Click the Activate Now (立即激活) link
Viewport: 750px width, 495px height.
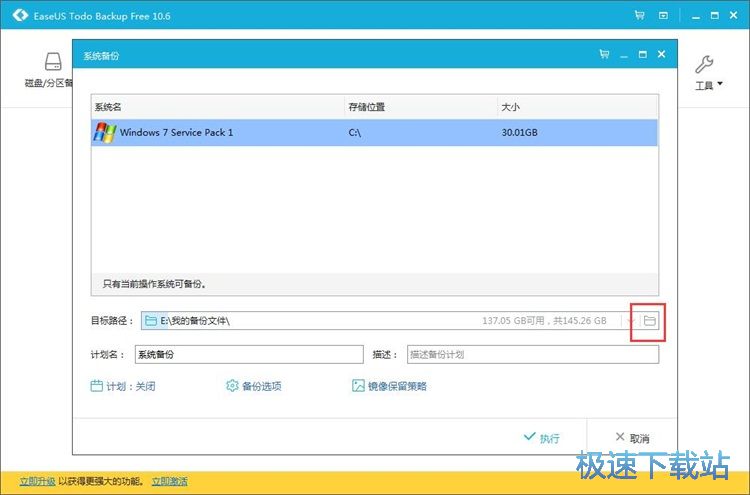pyautogui.click(x=169, y=481)
